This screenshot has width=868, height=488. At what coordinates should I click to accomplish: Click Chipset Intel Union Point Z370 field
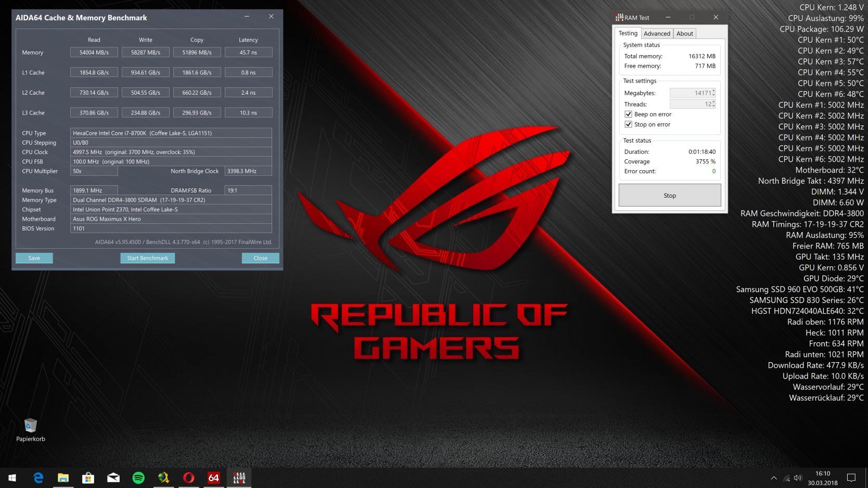tap(171, 209)
